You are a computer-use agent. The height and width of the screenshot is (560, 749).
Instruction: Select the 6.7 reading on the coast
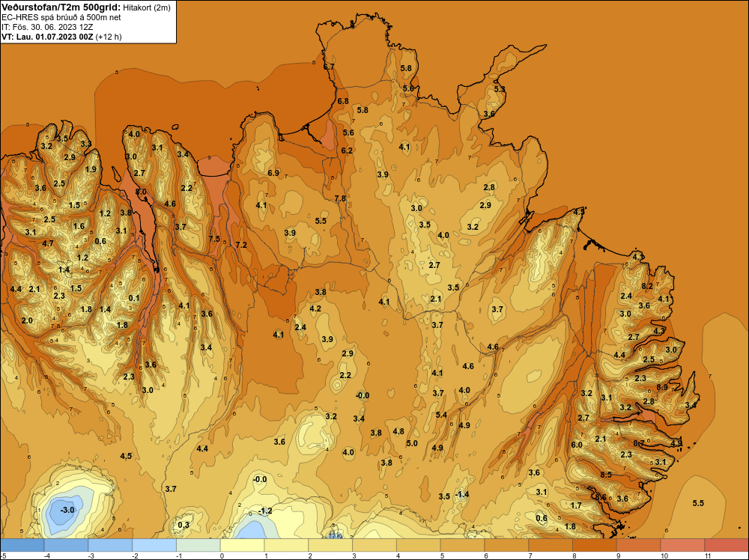(x=329, y=67)
